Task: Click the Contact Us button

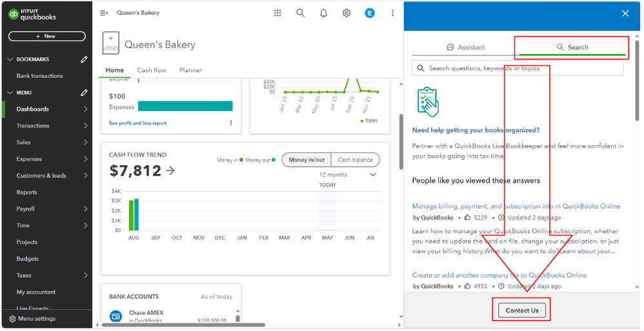Action: pyautogui.click(x=521, y=310)
